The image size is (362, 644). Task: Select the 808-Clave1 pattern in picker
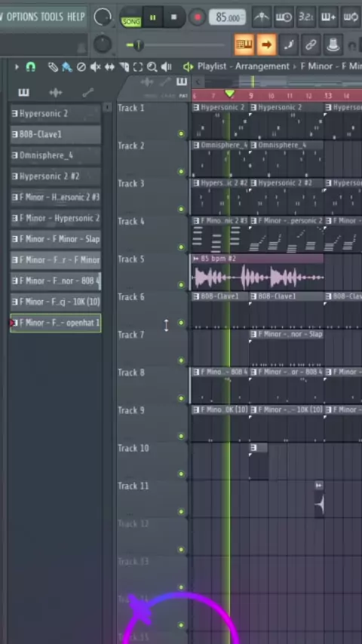click(56, 134)
